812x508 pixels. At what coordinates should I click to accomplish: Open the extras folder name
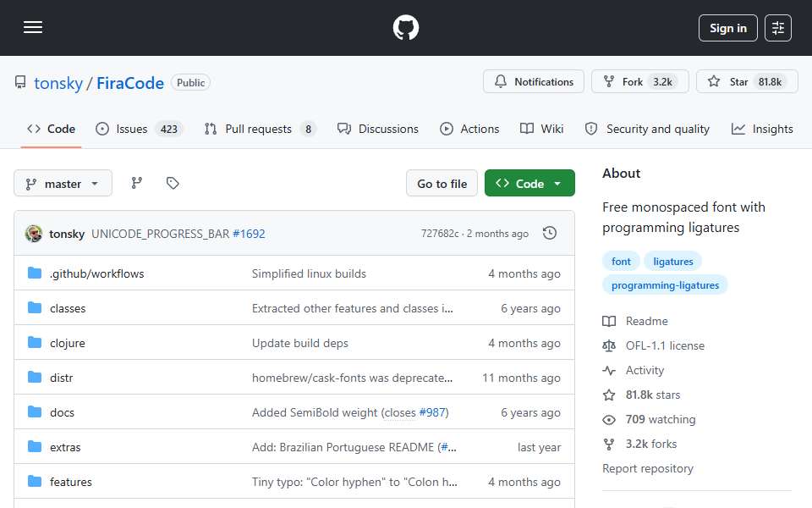tap(65, 447)
